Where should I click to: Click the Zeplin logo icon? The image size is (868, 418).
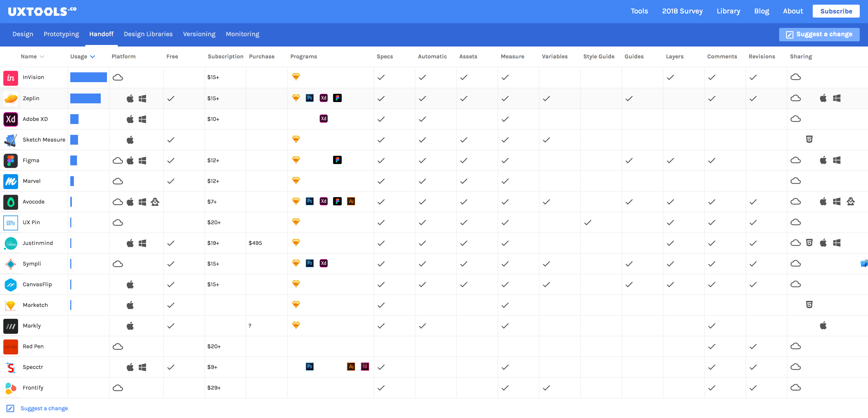pyautogui.click(x=10, y=99)
